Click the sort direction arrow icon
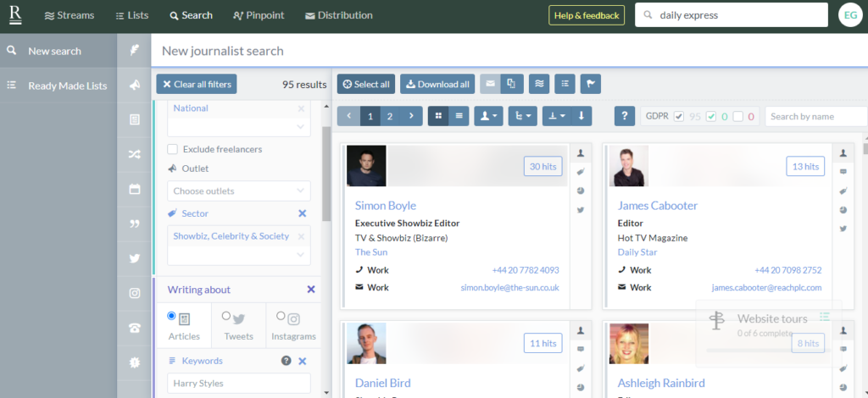Screen dimensions: 868x398 click(x=581, y=116)
